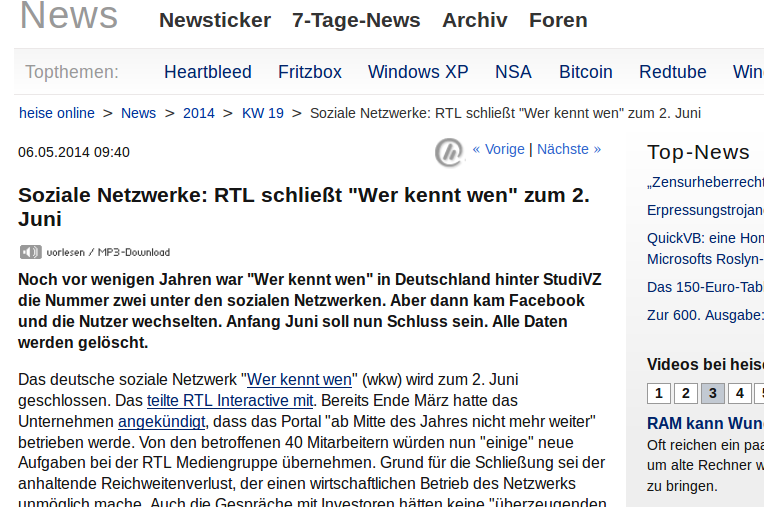Open "RAM kann Wunder" video headline
764x507 pixels.
pos(705,423)
